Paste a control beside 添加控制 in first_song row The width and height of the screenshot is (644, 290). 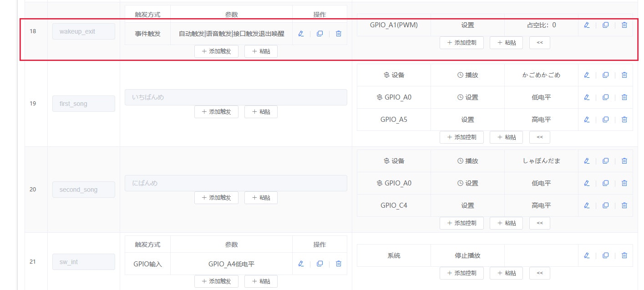pyautogui.click(x=506, y=137)
